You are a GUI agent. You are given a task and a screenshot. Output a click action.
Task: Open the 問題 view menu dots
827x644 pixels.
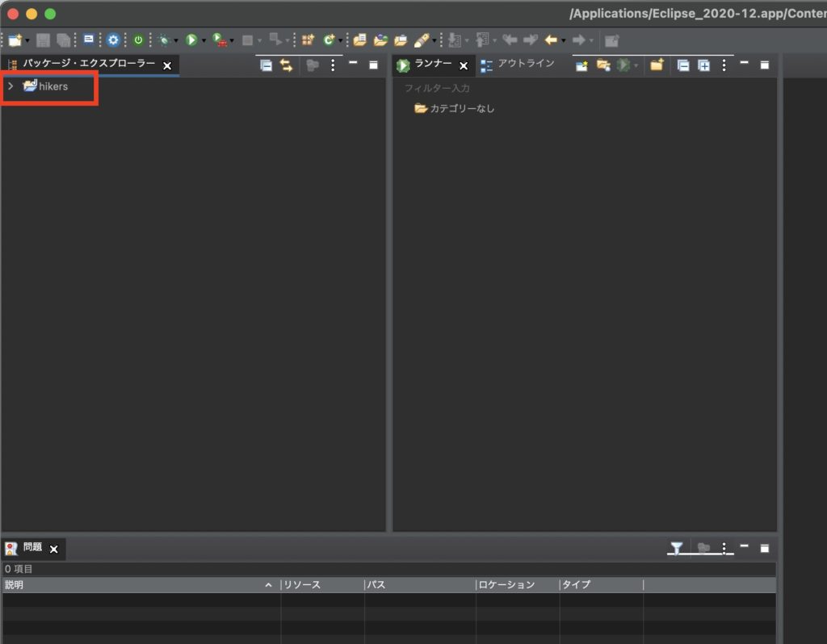coord(724,549)
